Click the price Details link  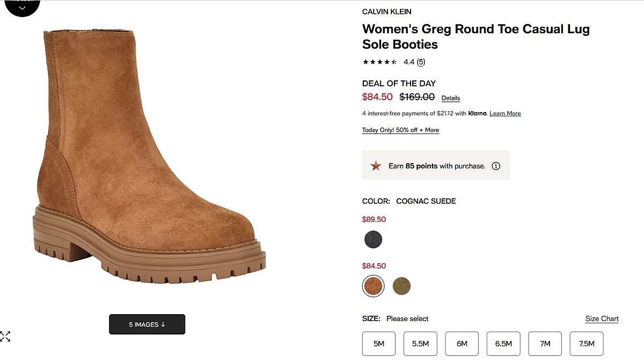[451, 98]
